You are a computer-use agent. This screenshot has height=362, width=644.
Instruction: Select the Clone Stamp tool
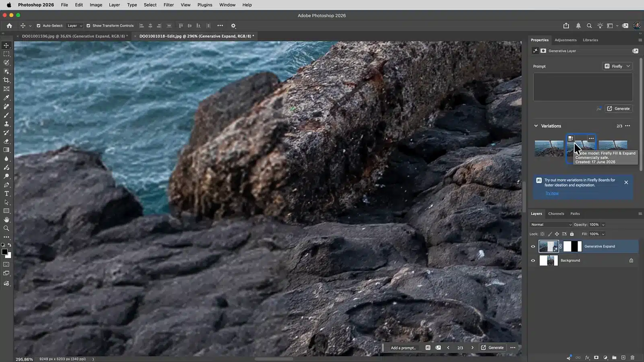[6, 124]
